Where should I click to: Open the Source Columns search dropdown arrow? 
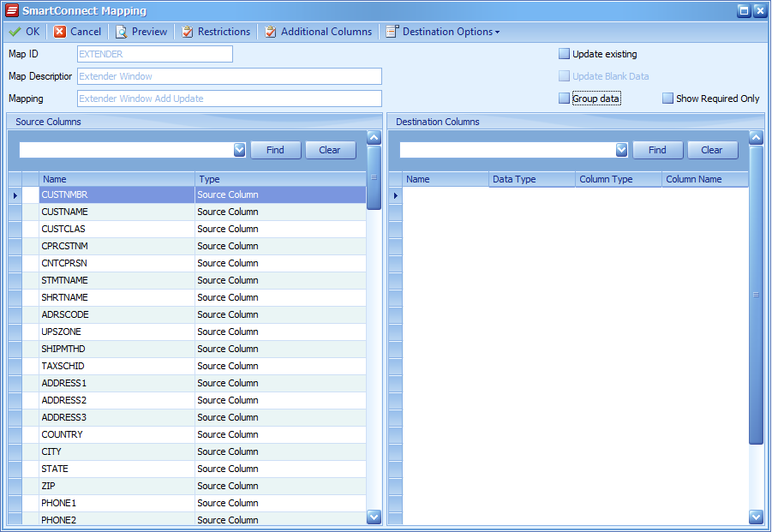(239, 150)
